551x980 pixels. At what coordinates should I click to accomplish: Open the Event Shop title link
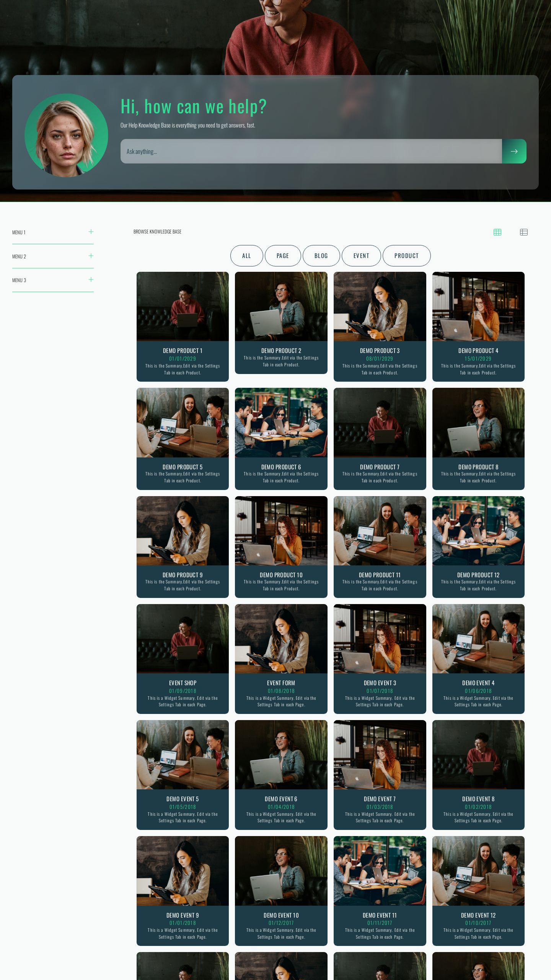click(x=183, y=683)
